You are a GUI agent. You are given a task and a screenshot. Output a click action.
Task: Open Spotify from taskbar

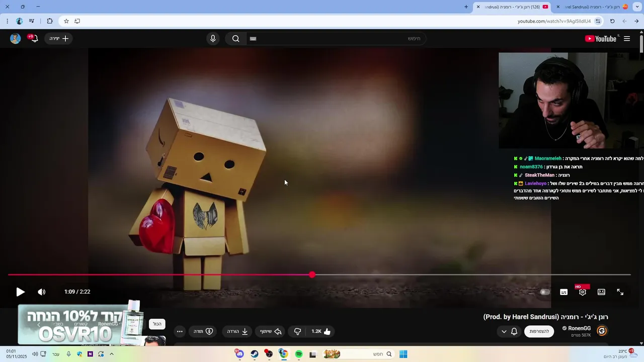pyautogui.click(x=299, y=354)
